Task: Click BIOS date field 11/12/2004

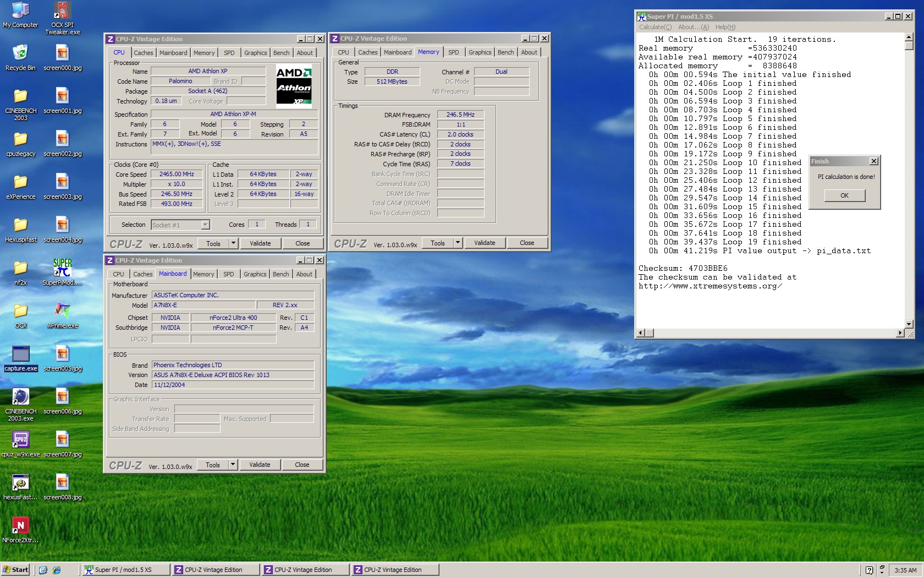Action: tap(233, 385)
